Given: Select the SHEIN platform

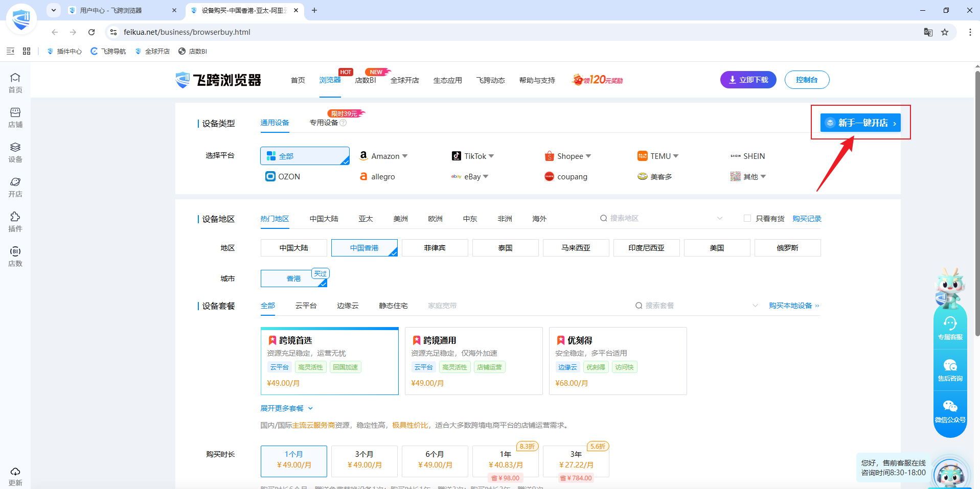Looking at the screenshot, I should 748,156.
